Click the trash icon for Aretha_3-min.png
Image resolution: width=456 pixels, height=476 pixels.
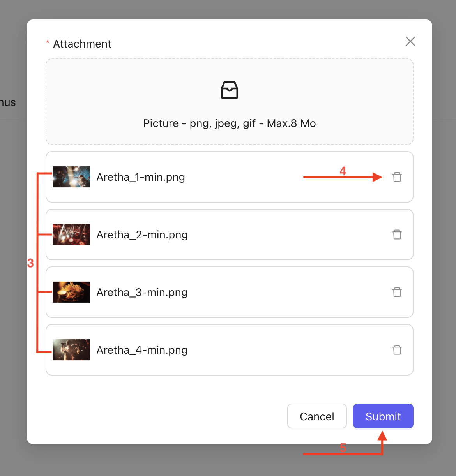pos(397,292)
